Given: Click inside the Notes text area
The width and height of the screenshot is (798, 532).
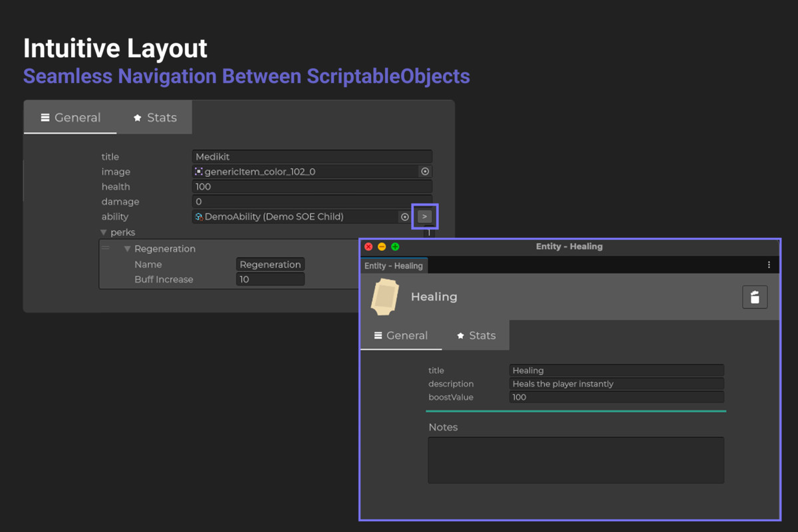Looking at the screenshot, I should [x=576, y=460].
